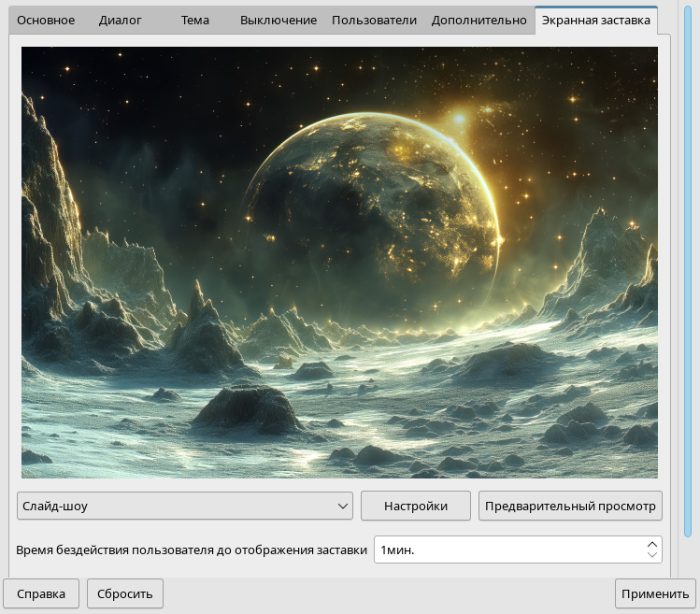
Task: Increase idle time with the up arrow
Action: coord(651,544)
